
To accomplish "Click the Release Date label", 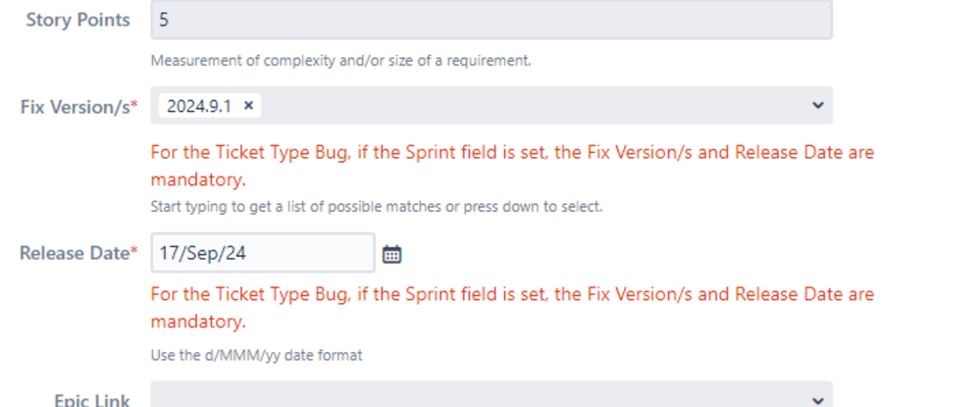I will click(x=74, y=253).
